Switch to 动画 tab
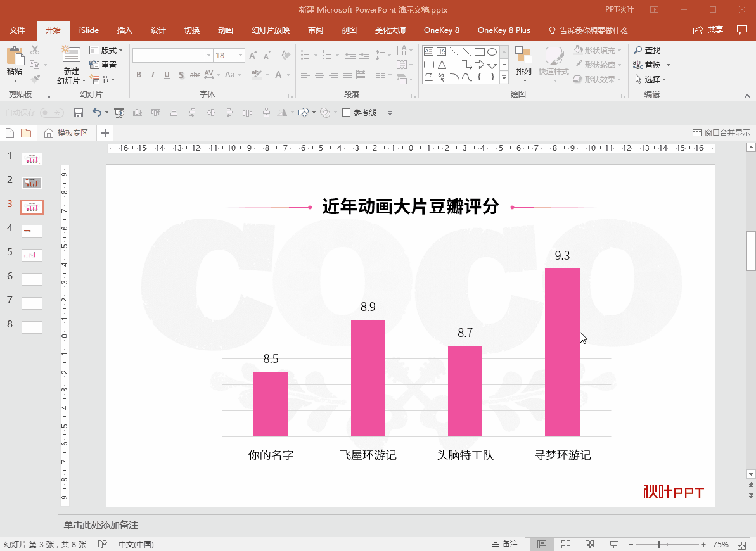Image resolution: width=756 pixels, height=551 pixels. [225, 30]
